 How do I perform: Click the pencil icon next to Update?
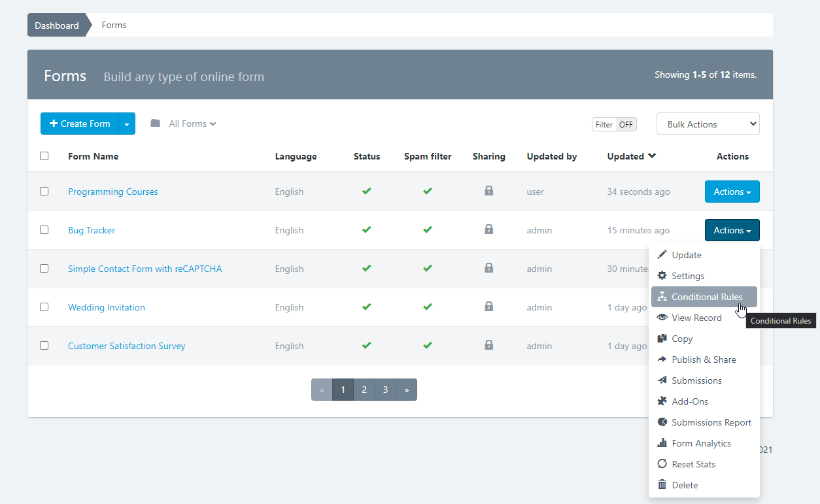[662, 255]
